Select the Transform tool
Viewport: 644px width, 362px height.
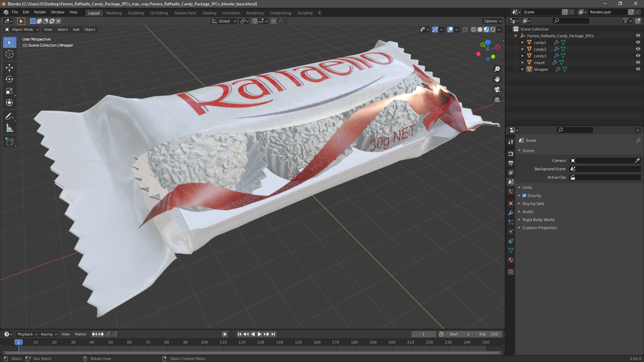pos(9,103)
